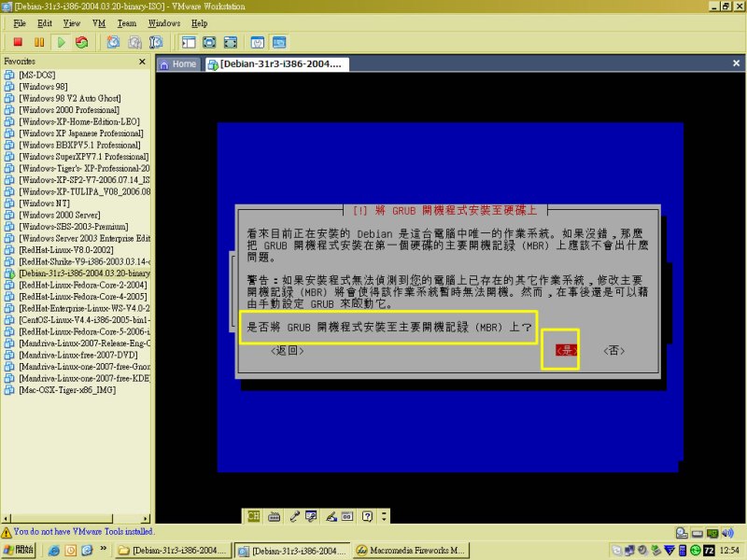Select <返回> (Go Back) in GRUB dialog
The width and height of the screenshot is (747, 560).
pyautogui.click(x=287, y=351)
